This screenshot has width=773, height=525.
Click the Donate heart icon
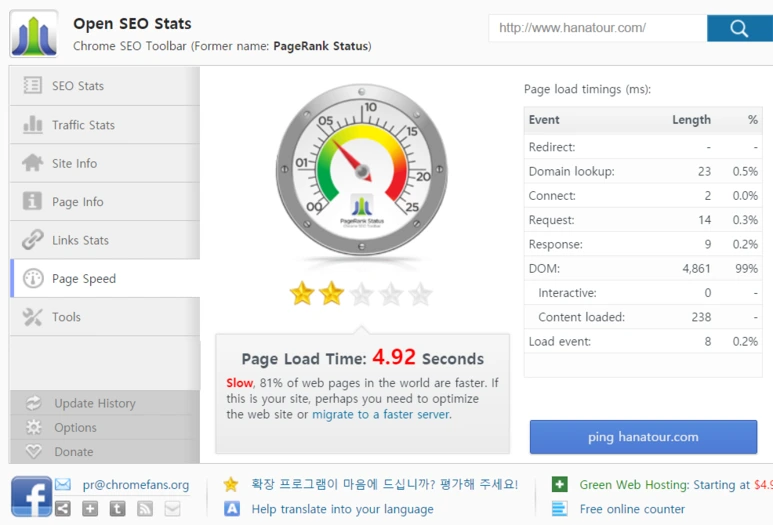(x=34, y=452)
